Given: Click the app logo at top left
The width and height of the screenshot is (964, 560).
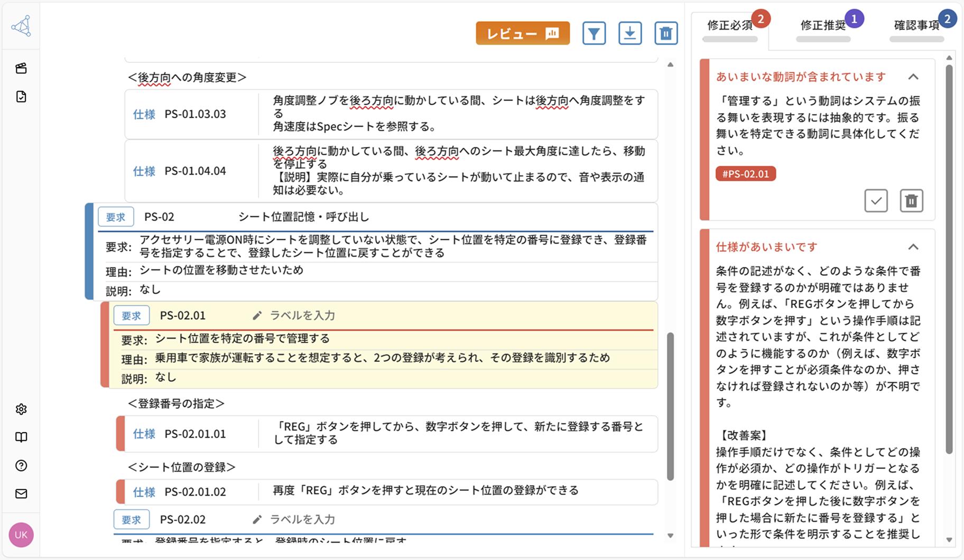Looking at the screenshot, I should click(x=22, y=25).
